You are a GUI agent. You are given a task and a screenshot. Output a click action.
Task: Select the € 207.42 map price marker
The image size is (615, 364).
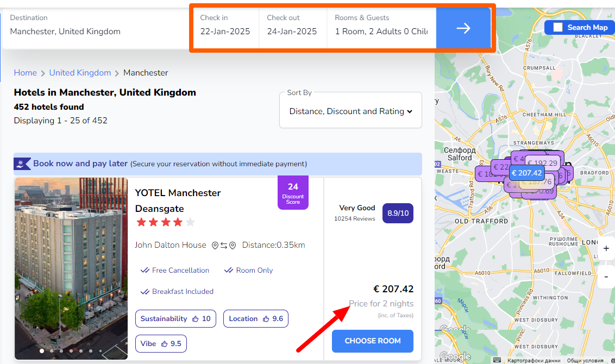click(x=526, y=173)
